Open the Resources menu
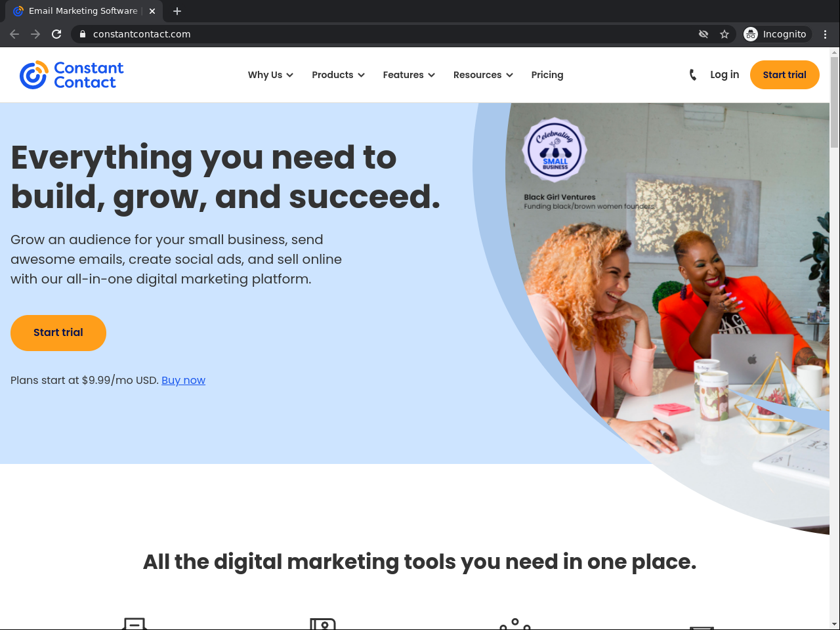This screenshot has height=630, width=840. tap(483, 75)
